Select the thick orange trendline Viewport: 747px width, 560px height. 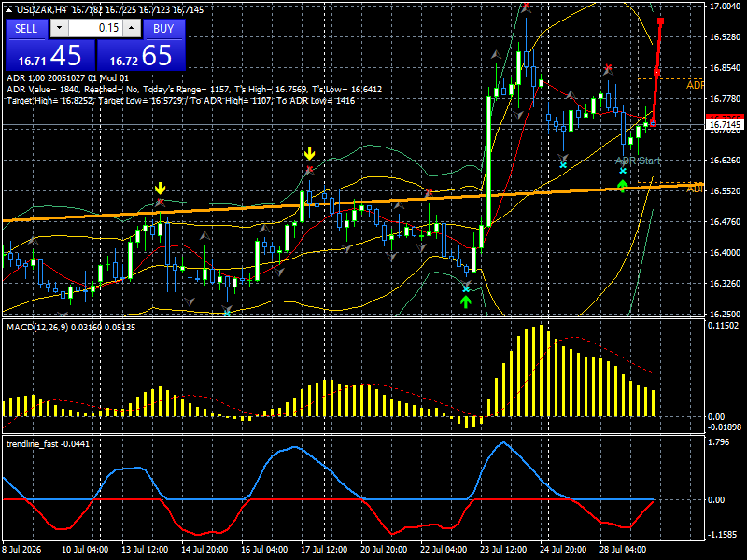(x=353, y=203)
